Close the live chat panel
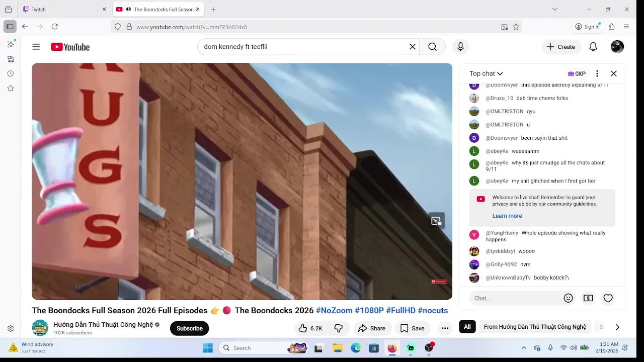The height and width of the screenshot is (362, 644). tap(614, 73)
